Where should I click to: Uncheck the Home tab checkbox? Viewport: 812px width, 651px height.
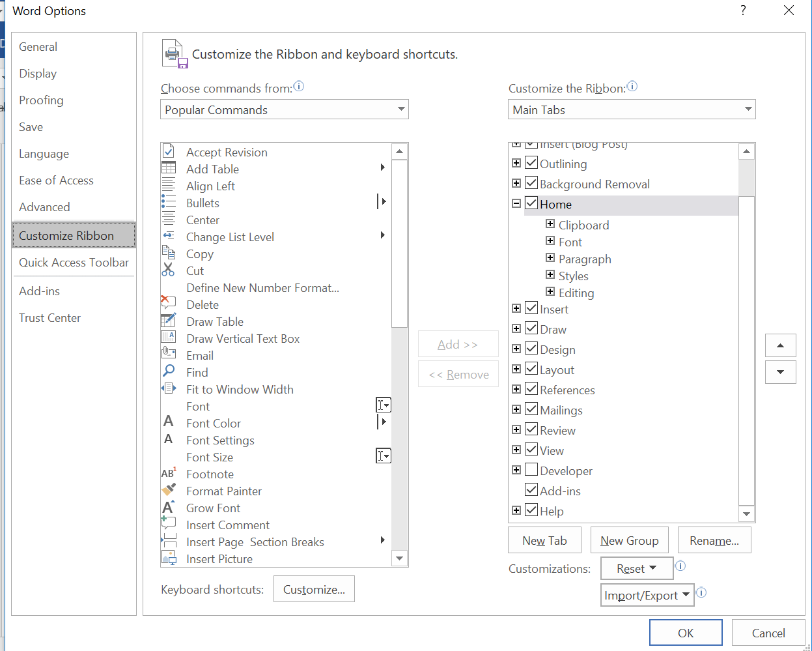coord(531,203)
